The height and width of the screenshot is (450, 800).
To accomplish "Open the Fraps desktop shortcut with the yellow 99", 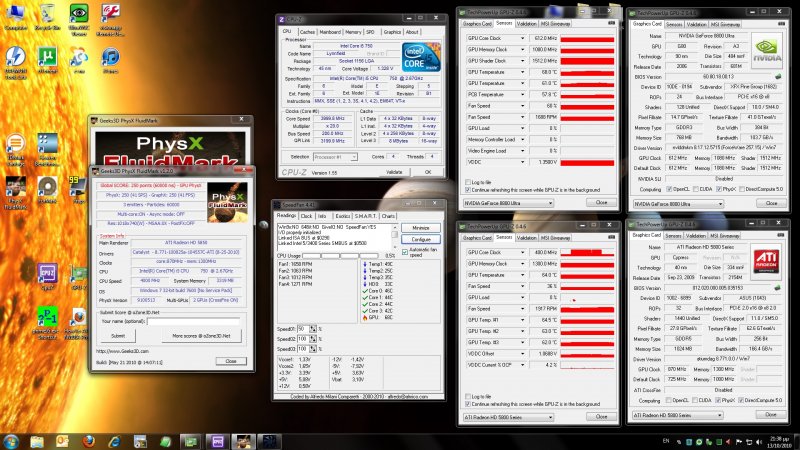I will (x=78, y=190).
